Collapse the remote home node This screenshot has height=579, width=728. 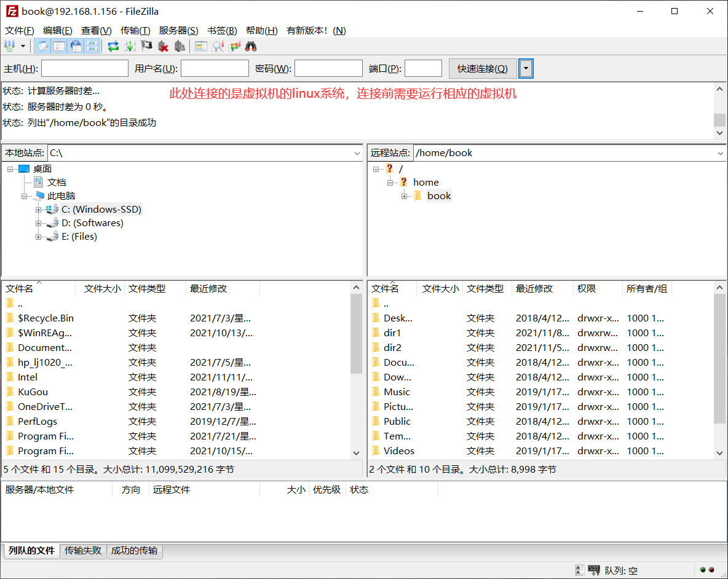pos(390,183)
